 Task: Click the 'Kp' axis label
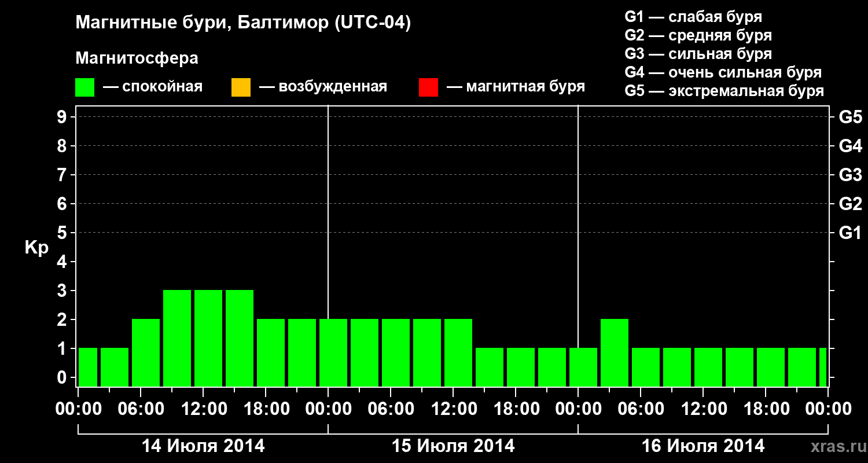36,248
